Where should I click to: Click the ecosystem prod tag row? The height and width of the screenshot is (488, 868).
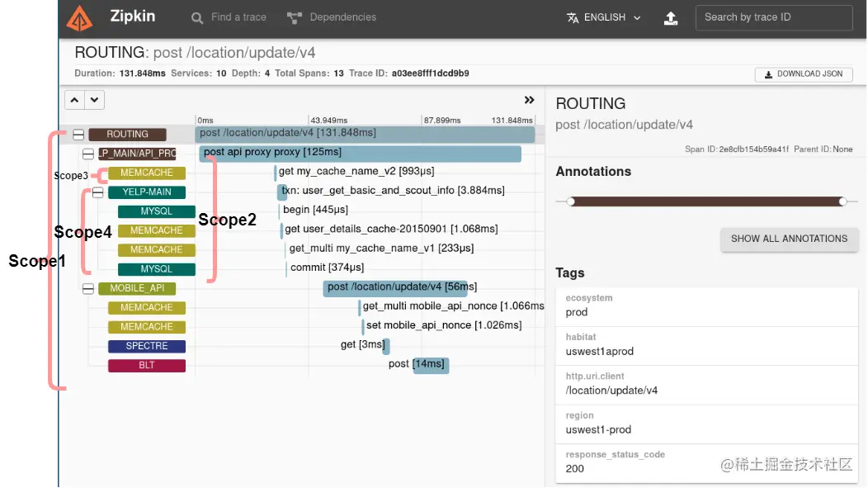coord(706,306)
